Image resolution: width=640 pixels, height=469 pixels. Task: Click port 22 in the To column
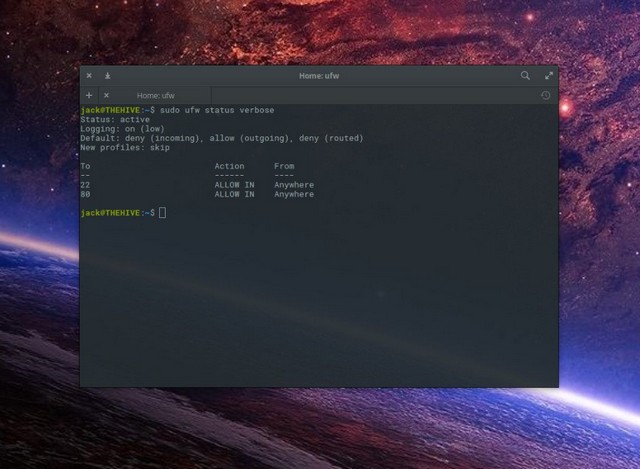point(85,185)
